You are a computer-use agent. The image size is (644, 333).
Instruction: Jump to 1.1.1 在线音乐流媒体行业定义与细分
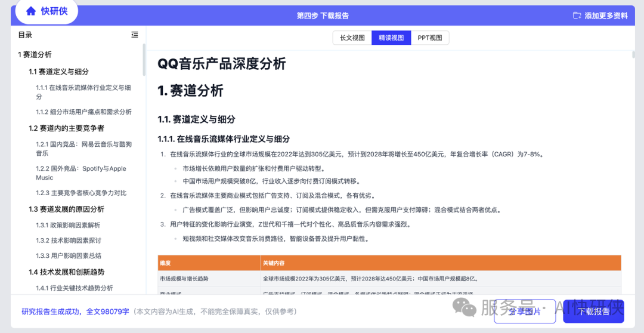point(83,92)
